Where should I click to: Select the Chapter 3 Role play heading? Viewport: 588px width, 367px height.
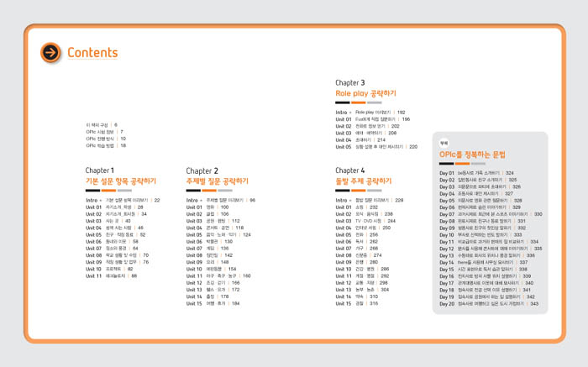(365, 93)
